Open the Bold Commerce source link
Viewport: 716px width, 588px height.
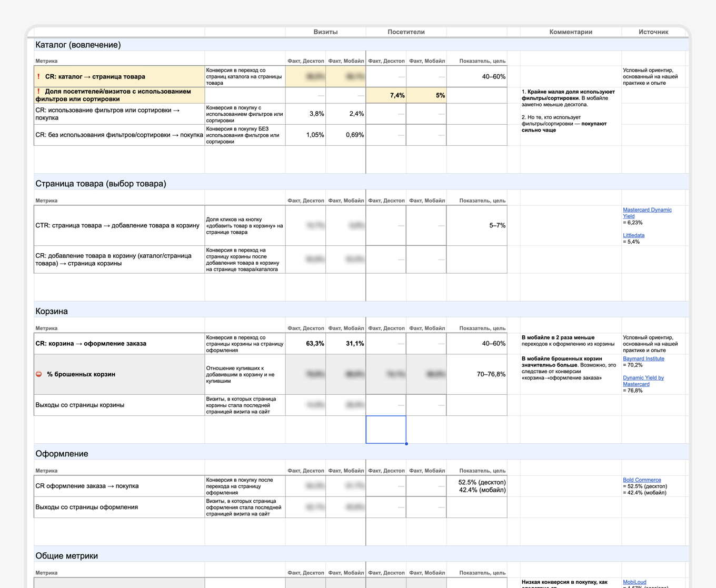pos(642,480)
